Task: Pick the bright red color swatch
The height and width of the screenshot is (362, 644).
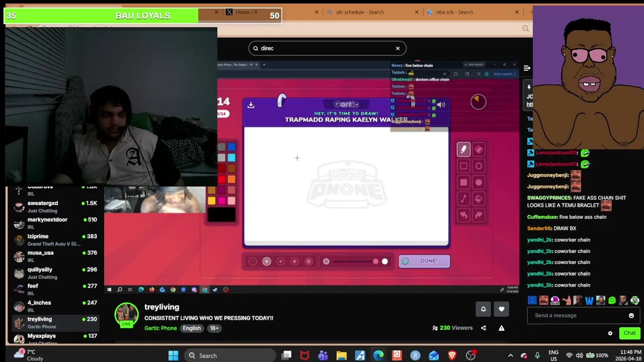Action: click(x=222, y=179)
